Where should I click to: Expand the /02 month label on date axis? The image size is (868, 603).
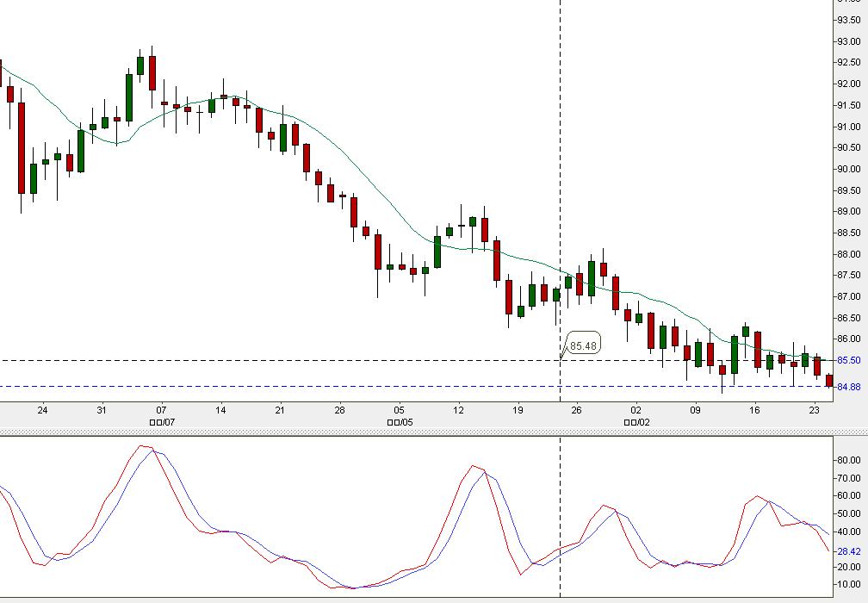635,421
